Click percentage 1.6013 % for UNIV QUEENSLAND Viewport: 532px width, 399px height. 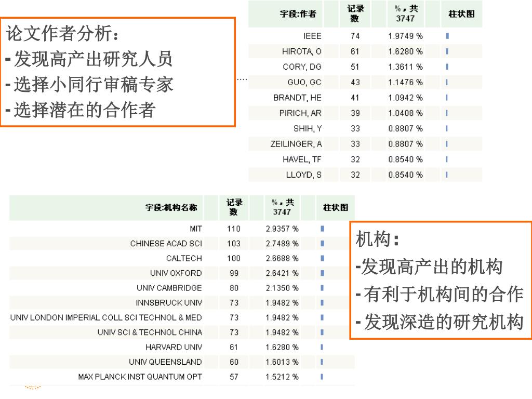[x=282, y=362]
